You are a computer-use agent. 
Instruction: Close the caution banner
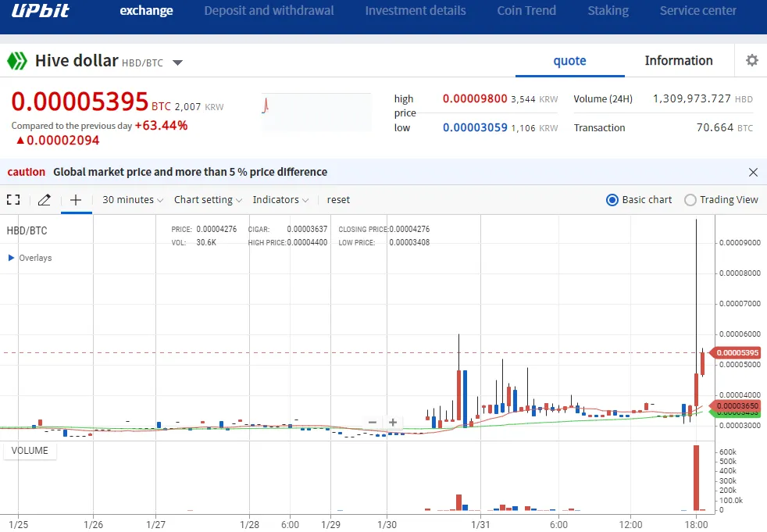point(753,173)
